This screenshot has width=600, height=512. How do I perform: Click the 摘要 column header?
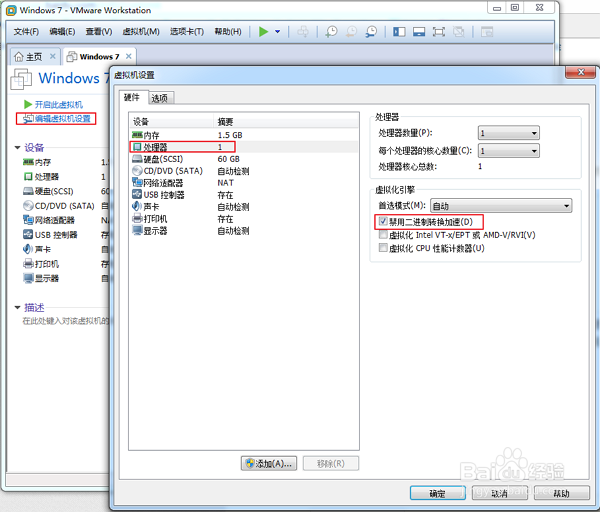(x=286, y=122)
